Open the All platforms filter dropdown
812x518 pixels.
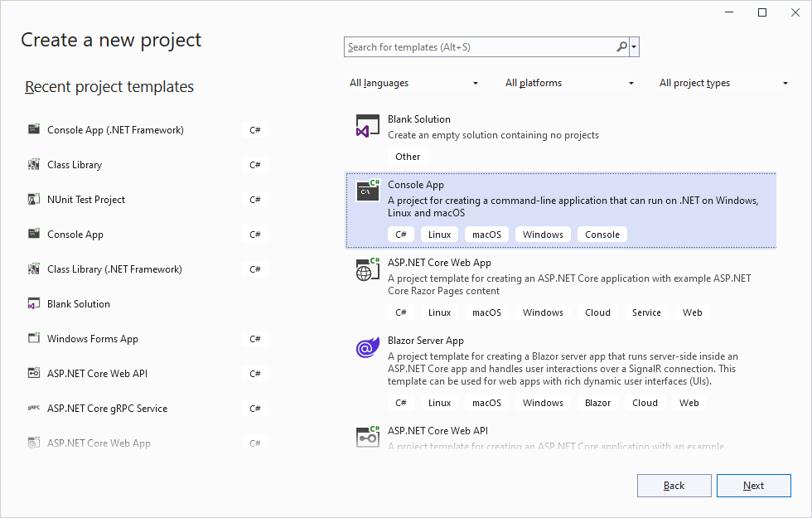click(x=569, y=83)
